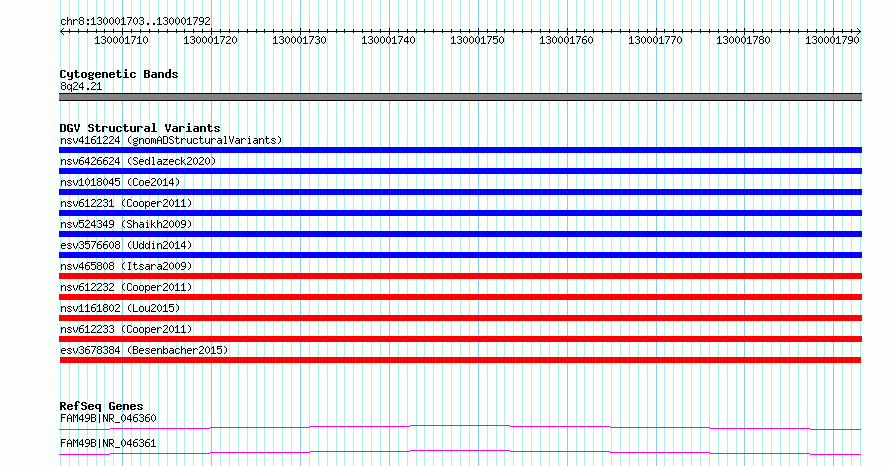Click nsv612232 (Cooper2011) label
Viewport: 890px width, 466px height.
click(x=126, y=287)
